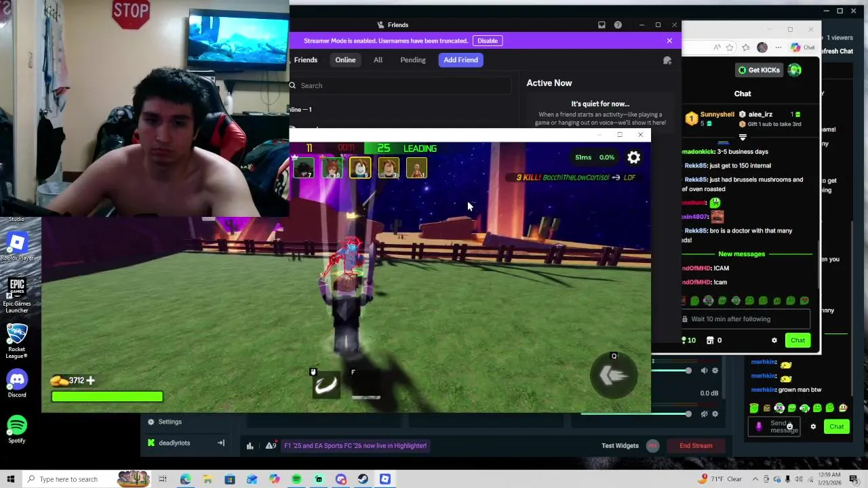Click the Chat send button in Kick popup
This screenshot has height=488, width=868.
(x=797, y=340)
